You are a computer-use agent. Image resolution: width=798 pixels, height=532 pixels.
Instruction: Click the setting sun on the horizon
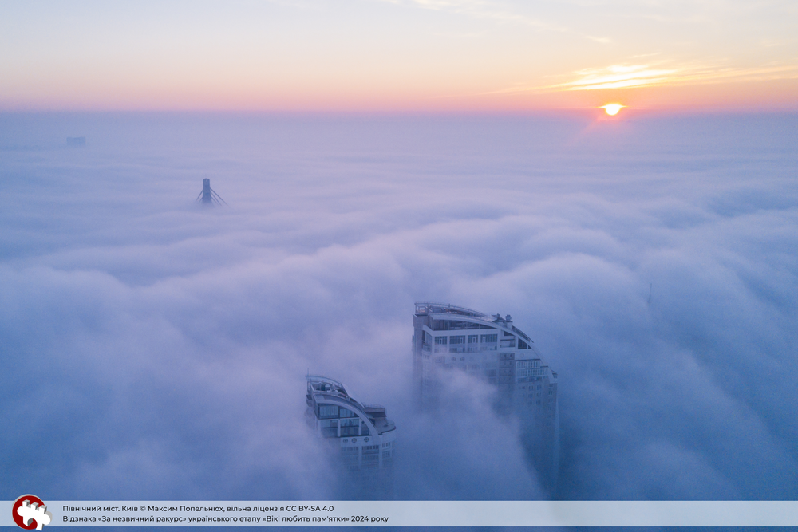(x=612, y=108)
